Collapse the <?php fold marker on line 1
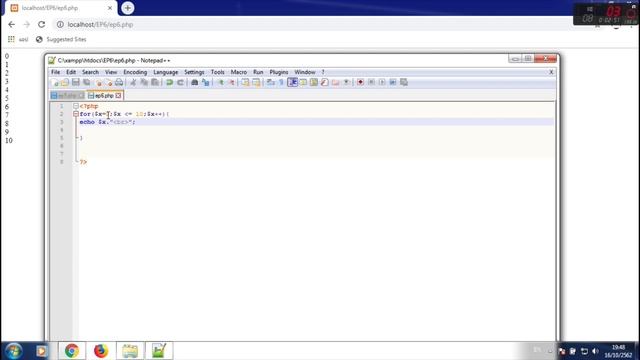Image resolution: width=640 pixels, height=360 pixels. pos(76,106)
